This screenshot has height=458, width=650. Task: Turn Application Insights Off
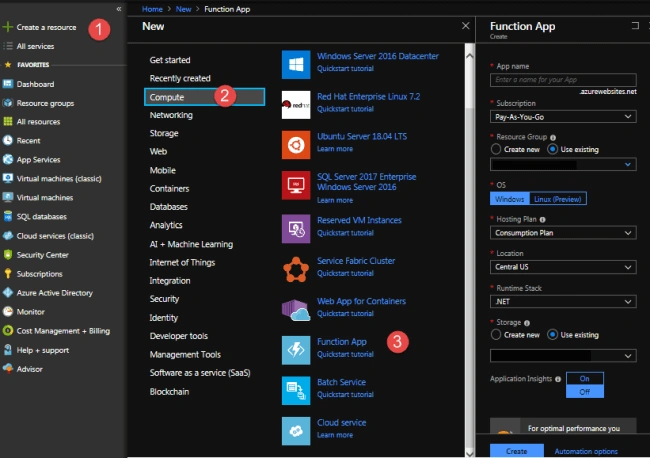click(x=585, y=392)
